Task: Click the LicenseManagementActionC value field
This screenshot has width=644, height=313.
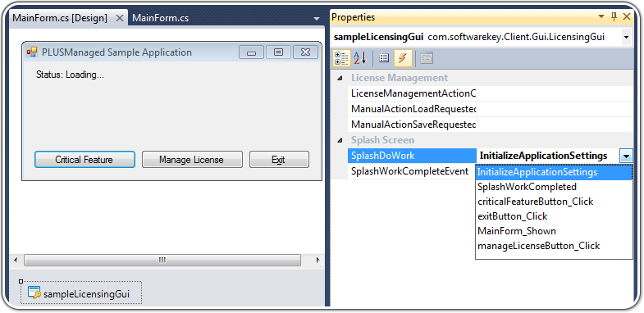Action: 555,93
